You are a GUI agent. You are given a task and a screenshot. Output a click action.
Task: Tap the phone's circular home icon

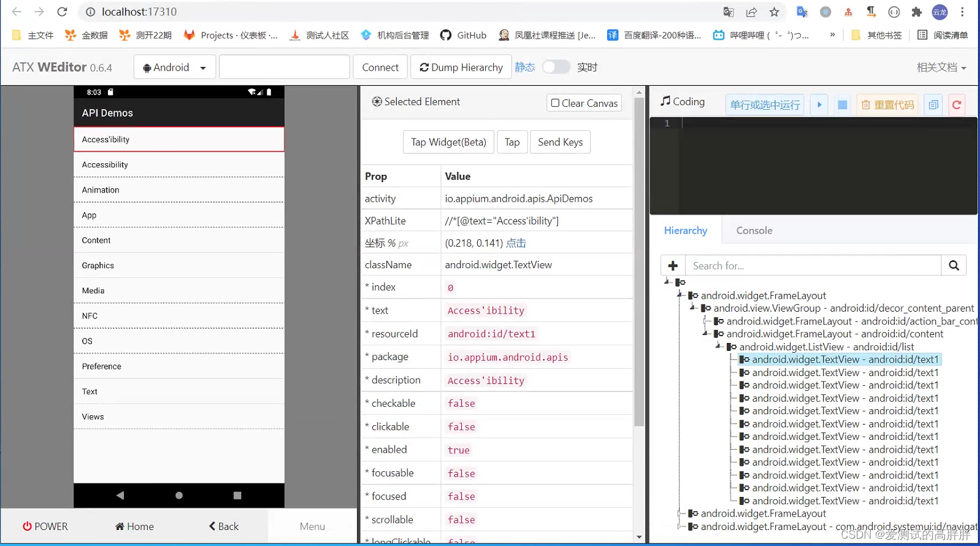point(179,495)
